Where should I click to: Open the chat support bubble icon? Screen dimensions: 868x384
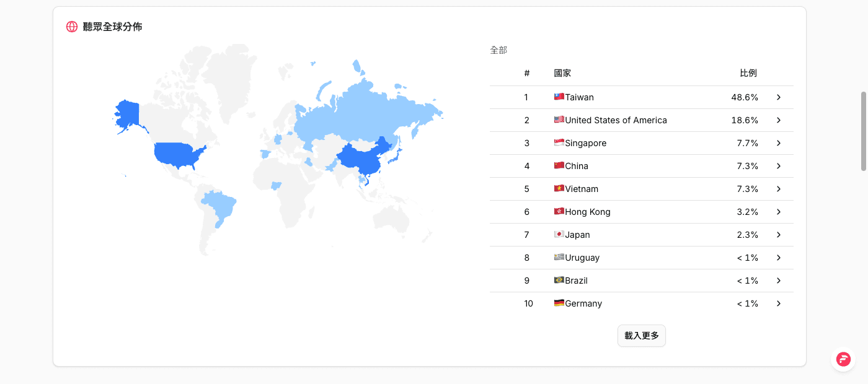(x=843, y=359)
